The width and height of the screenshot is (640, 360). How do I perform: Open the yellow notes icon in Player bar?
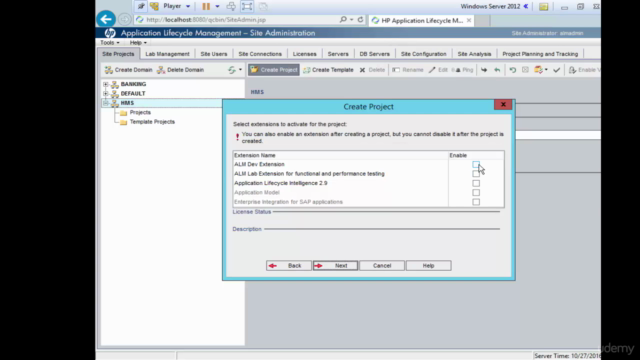click(x=543, y=7)
